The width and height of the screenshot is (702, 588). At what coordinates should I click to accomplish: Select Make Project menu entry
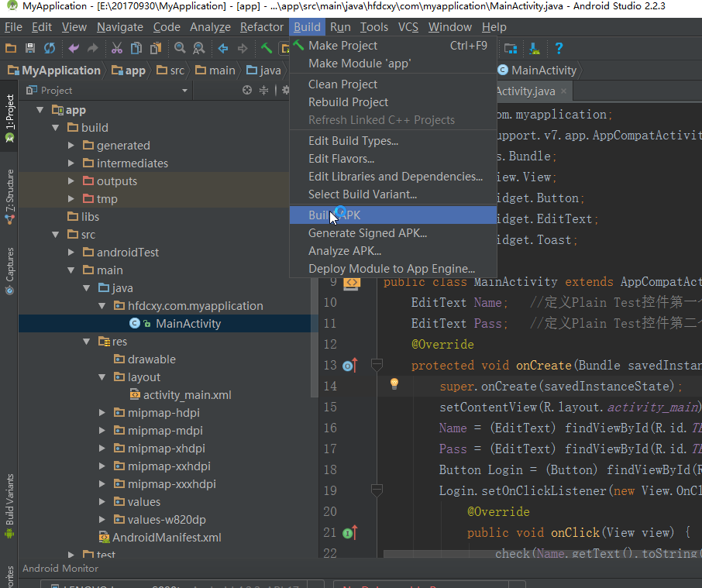tap(393, 46)
